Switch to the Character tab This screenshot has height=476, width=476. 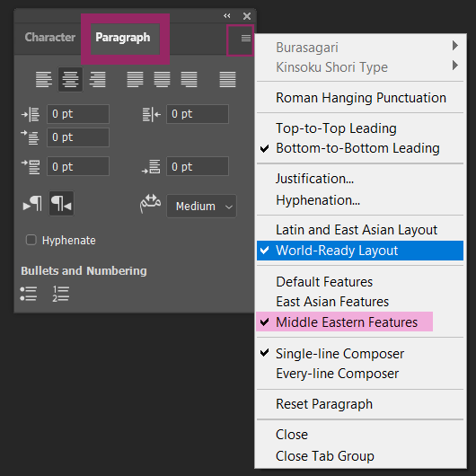pyautogui.click(x=50, y=37)
